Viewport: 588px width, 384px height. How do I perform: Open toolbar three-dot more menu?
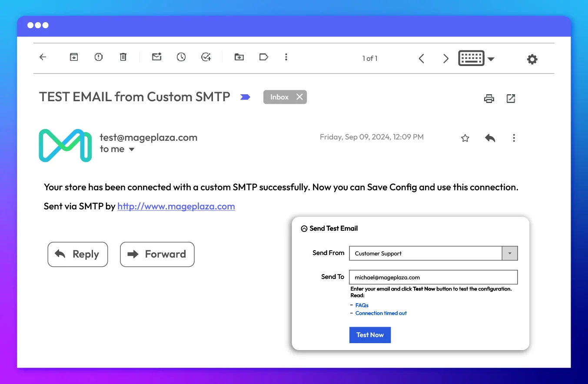coord(286,57)
